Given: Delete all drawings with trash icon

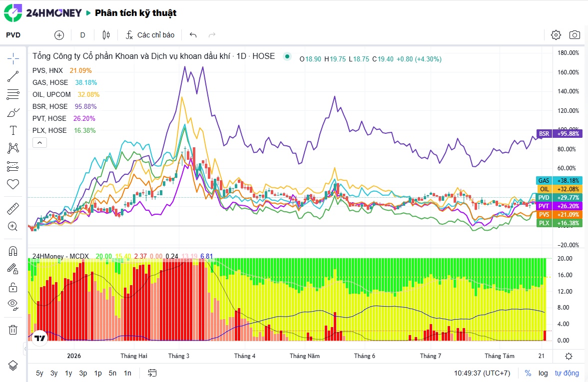Looking at the screenshot, I should (x=13, y=330).
